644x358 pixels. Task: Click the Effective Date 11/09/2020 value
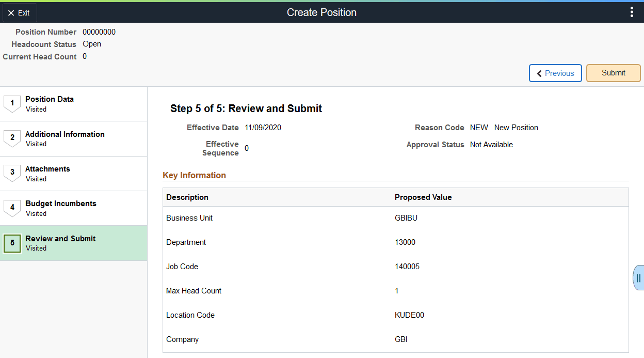click(x=263, y=127)
